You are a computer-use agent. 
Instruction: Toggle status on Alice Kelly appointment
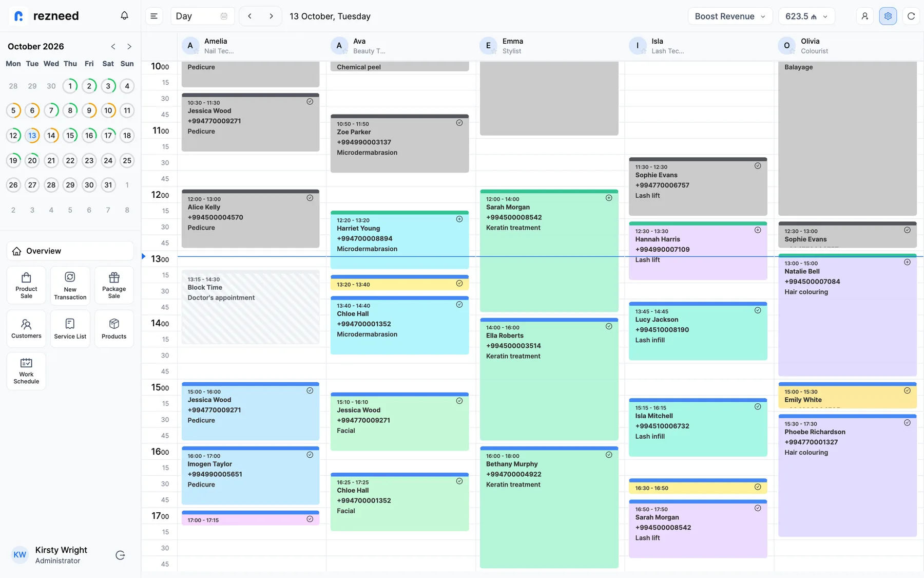(x=310, y=198)
